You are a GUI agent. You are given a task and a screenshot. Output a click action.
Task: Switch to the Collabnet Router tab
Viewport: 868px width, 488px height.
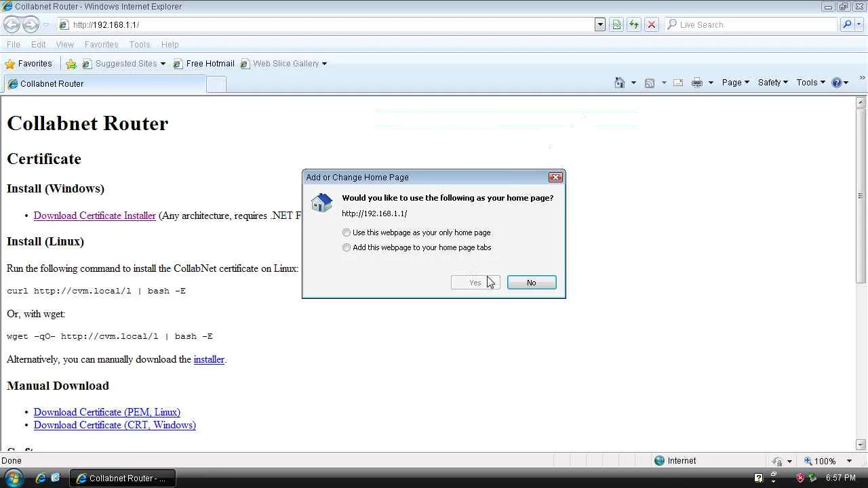tap(104, 84)
